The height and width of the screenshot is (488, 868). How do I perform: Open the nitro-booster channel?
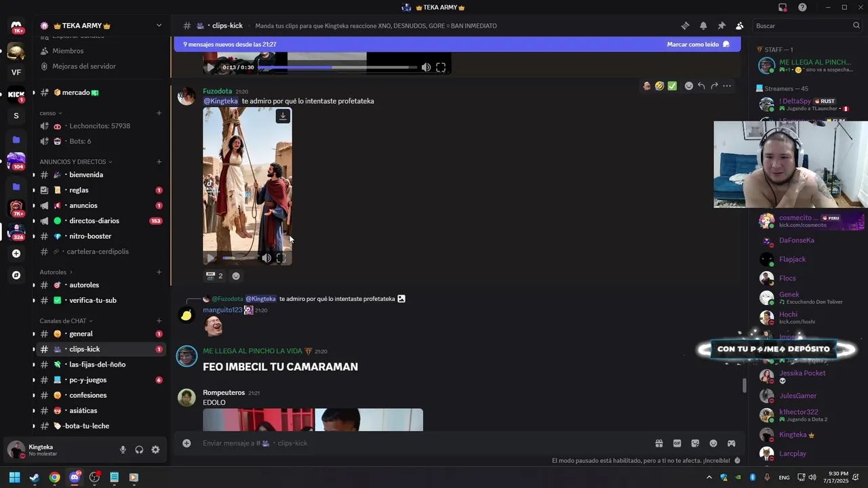(x=102, y=237)
